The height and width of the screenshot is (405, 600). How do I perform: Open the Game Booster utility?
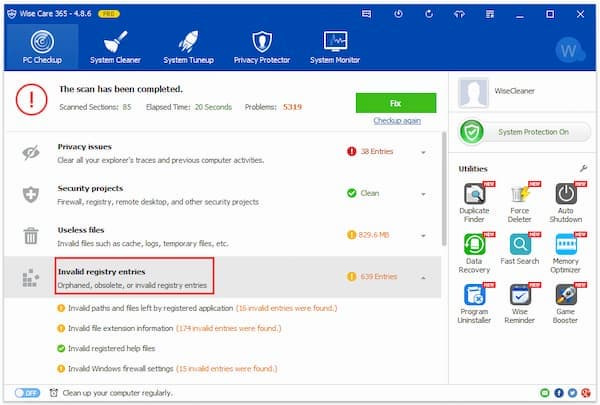click(566, 304)
